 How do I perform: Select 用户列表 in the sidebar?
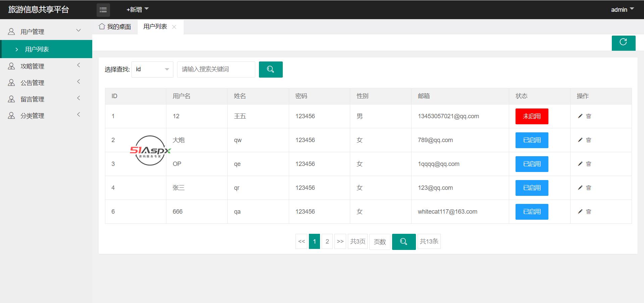tap(37, 49)
